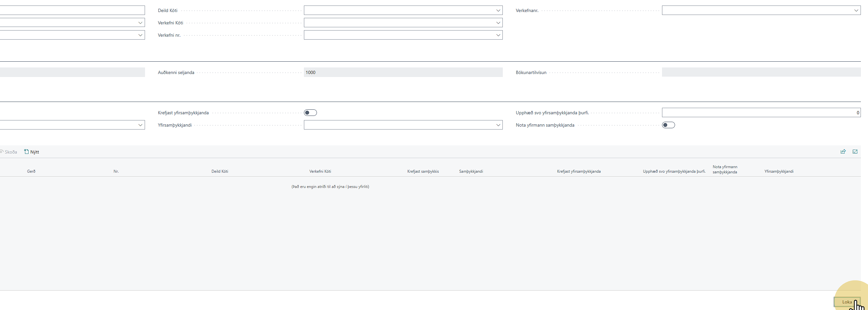Open the Verkefnanr. dropdown

tap(856, 10)
